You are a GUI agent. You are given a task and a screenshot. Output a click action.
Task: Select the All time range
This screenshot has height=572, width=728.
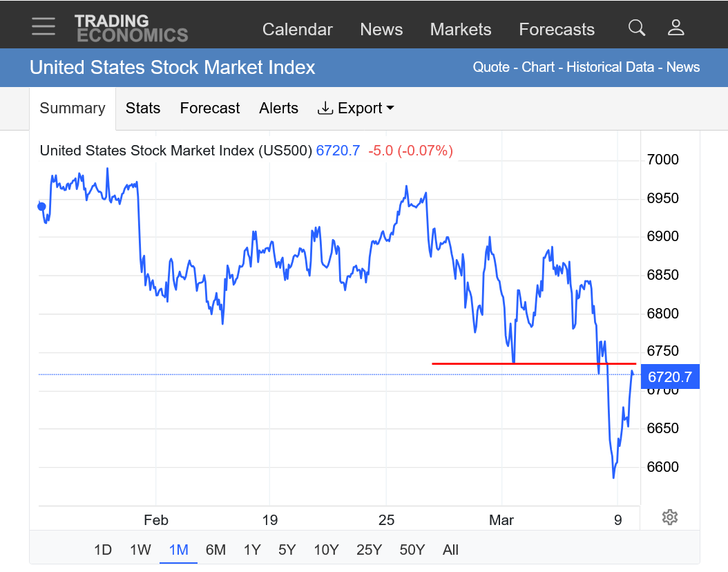[x=450, y=550]
